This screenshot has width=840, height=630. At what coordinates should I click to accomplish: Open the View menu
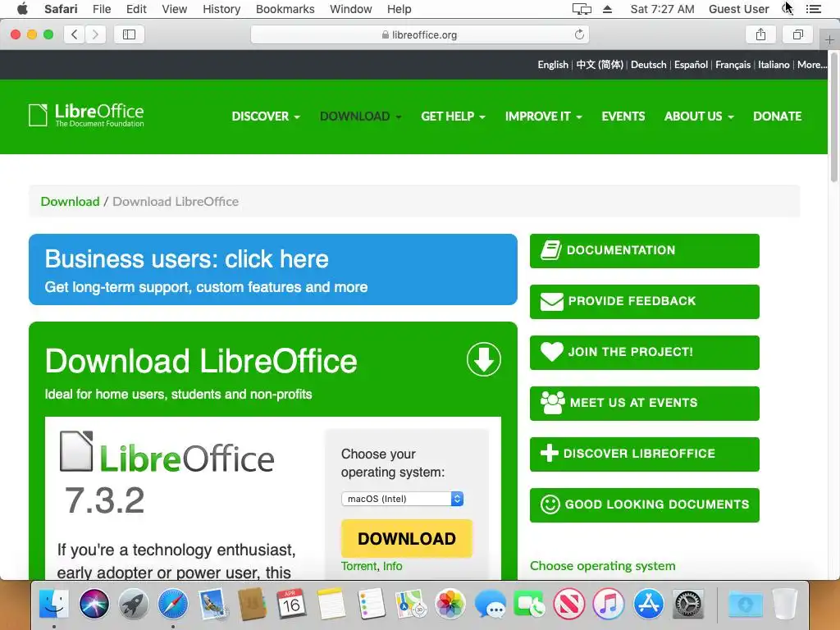click(x=175, y=9)
